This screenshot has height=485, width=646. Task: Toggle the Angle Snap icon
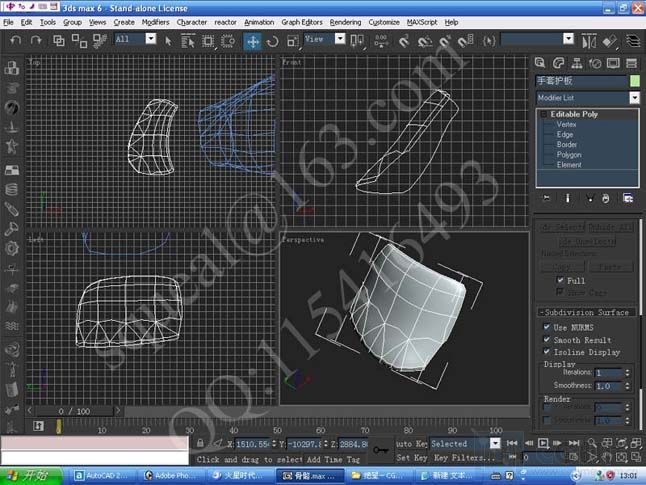(x=424, y=41)
